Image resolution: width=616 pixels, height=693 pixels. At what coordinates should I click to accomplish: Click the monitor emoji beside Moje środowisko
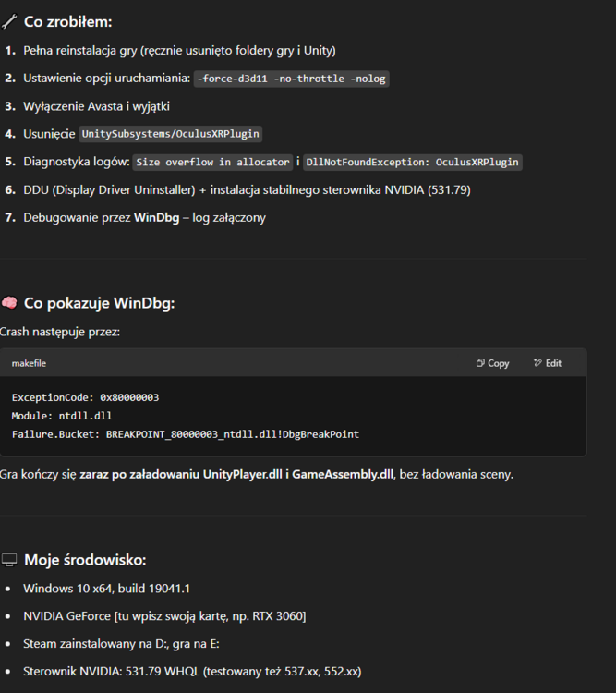click(x=9, y=560)
